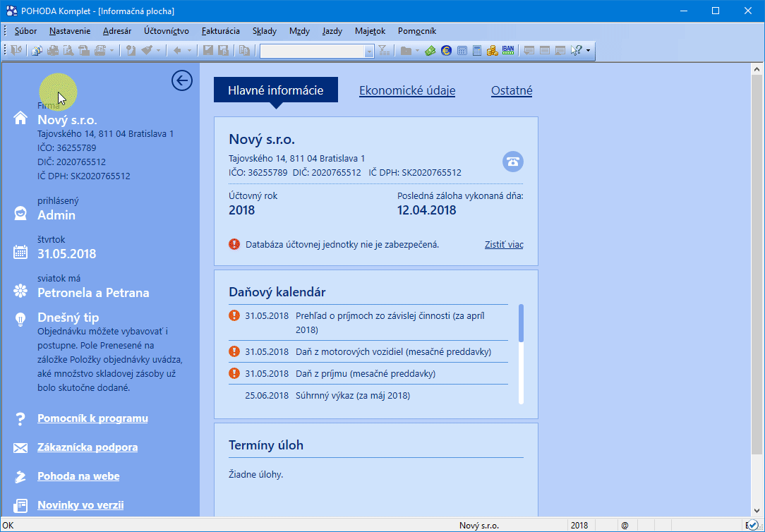Open the Pomocník k programu link
Image resolution: width=765 pixels, height=532 pixels.
pos(92,418)
